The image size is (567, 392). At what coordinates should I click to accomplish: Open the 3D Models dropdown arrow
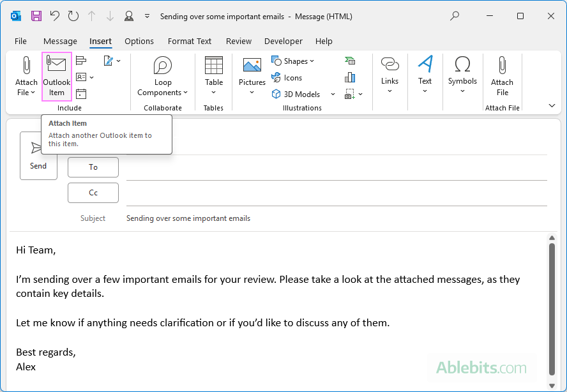point(332,94)
